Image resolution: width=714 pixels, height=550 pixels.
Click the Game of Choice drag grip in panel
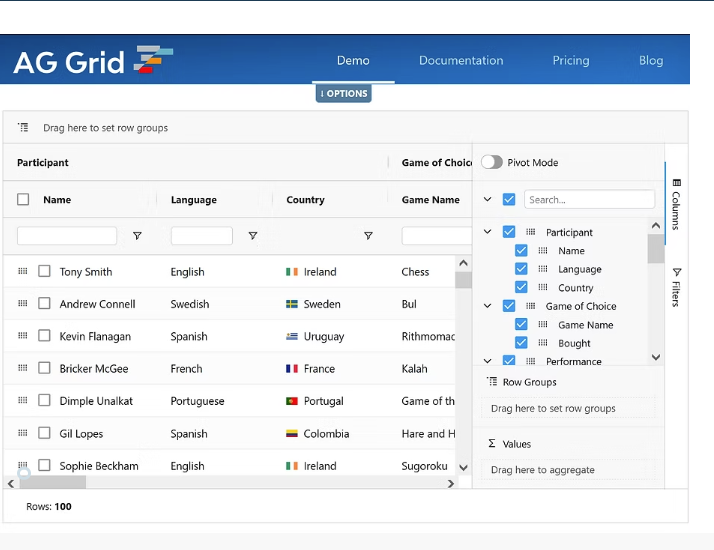[x=530, y=306]
